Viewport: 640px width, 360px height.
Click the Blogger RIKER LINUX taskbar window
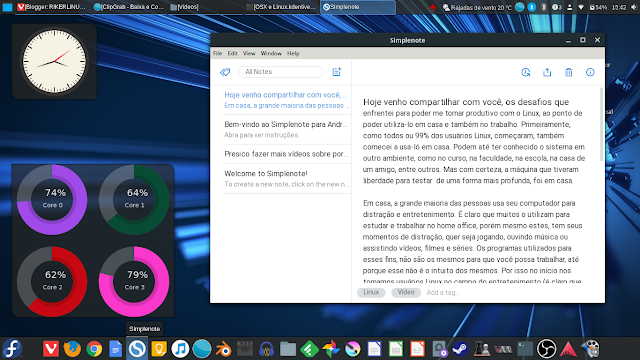52,7
